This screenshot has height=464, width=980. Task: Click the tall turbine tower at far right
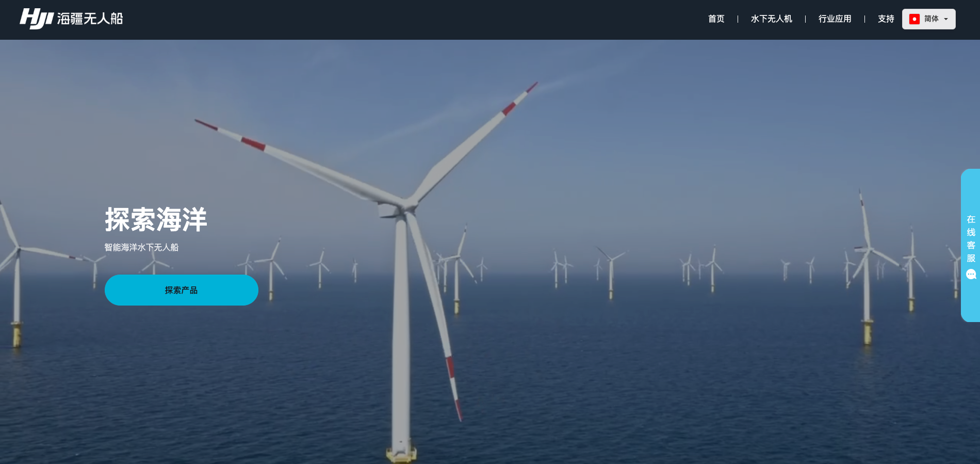click(x=867, y=289)
